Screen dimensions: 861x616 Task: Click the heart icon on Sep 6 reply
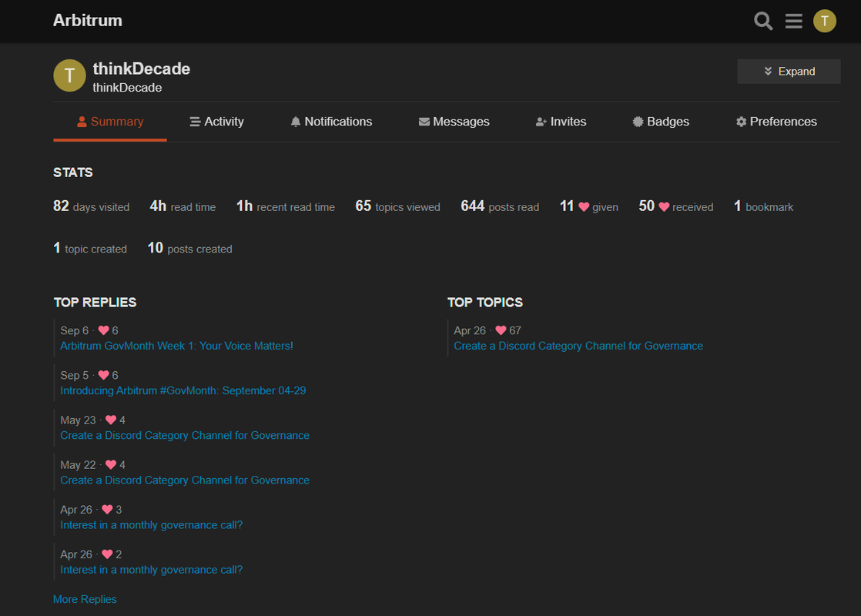[x=103, y=330]
